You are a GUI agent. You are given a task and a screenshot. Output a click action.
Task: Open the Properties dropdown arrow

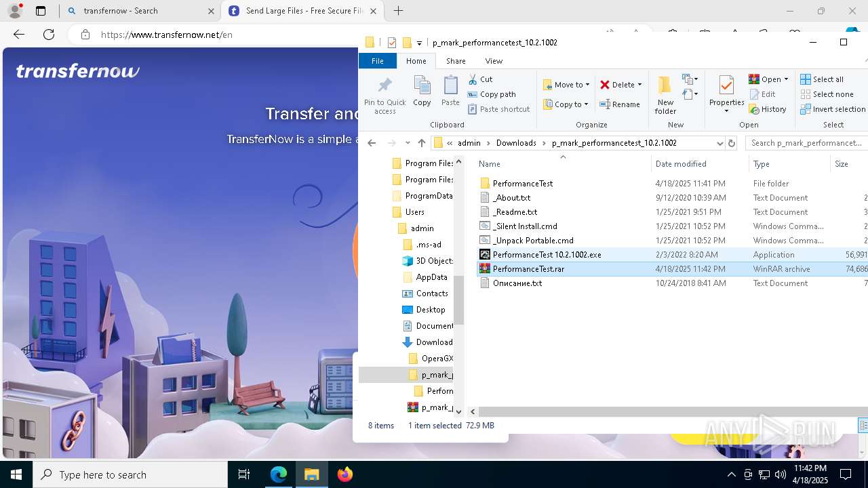[726, 111]
